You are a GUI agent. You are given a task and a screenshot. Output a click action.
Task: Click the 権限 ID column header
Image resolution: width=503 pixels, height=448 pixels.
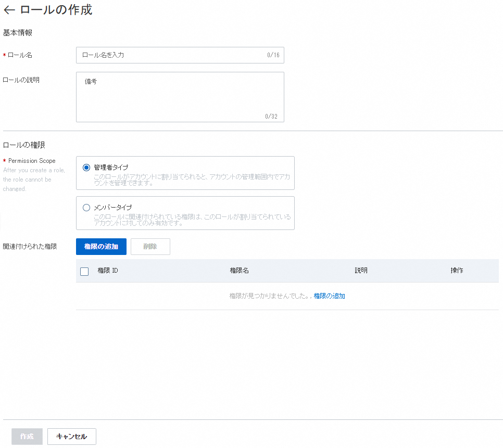(x=108, y=271)
